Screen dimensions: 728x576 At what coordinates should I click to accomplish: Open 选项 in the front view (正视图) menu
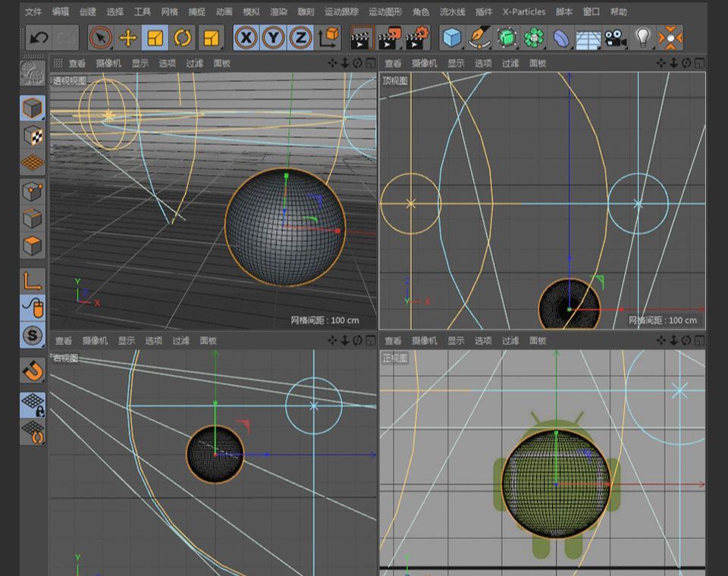(x=483, y=341)
